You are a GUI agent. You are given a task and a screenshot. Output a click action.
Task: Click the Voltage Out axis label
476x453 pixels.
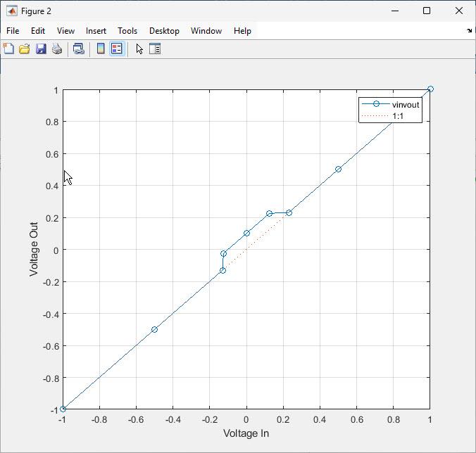tap(34, 249)
